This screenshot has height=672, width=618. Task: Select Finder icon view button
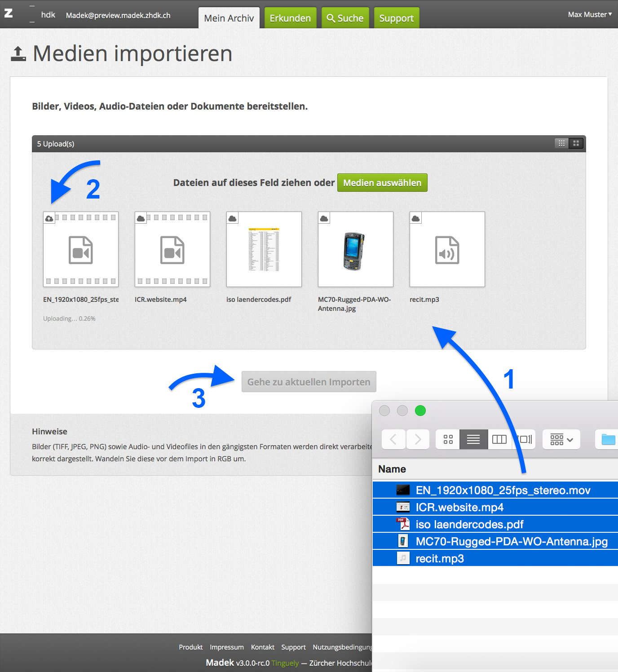point(448,439)
